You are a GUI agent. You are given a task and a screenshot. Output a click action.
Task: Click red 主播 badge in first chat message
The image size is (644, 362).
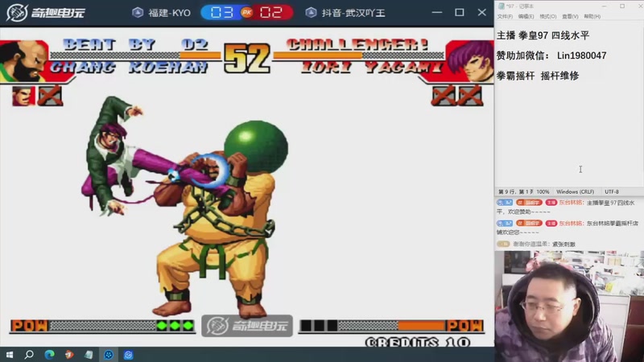pyautogui.click(x=551, y=203)
